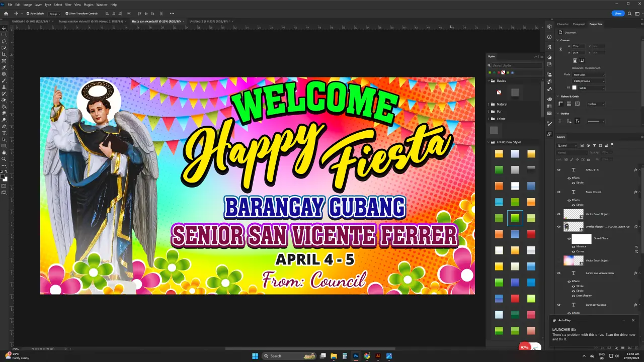Click the canvas Fill white color swatch
The height and width of the screenshot is (362, 644).
[575, 88]
